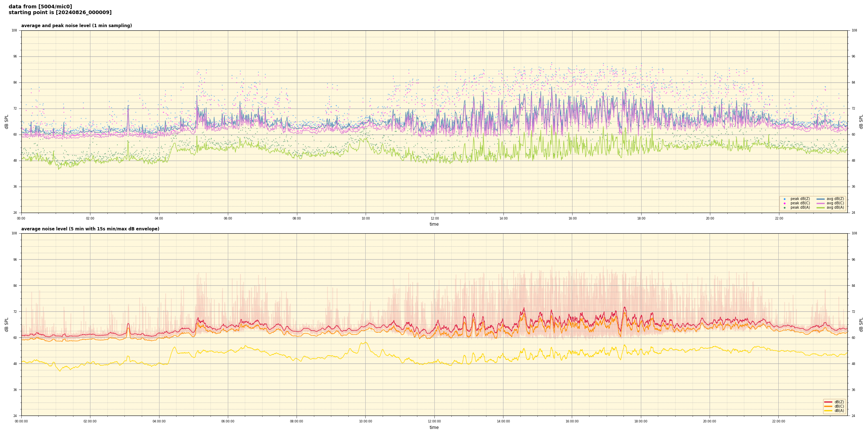The width and height of the screenshot is (868, 434).
Task: Select the avg dB(A) legend line swatch
Action: 821,208
